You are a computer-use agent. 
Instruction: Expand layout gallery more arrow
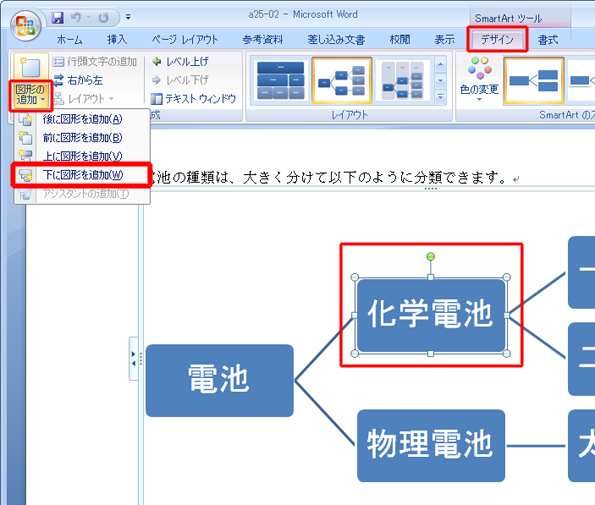pos(440,97)
